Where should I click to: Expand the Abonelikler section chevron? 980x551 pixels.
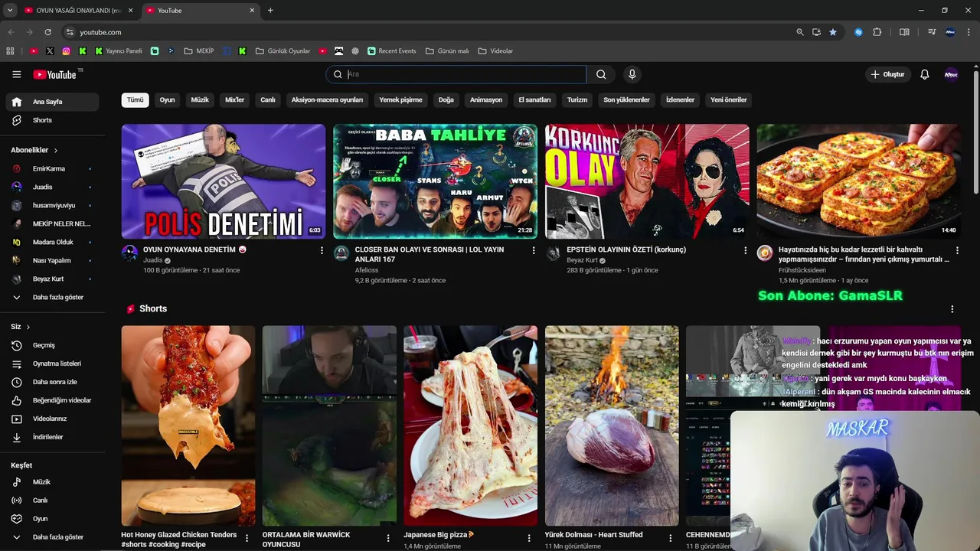point(56,150)
